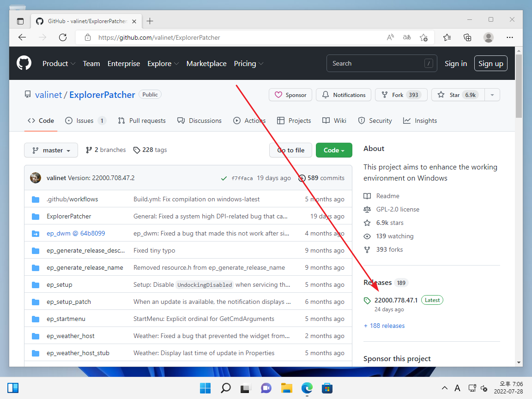View the 589 commits history
Viewport: 532px width, 399px height.
(321, 178)
